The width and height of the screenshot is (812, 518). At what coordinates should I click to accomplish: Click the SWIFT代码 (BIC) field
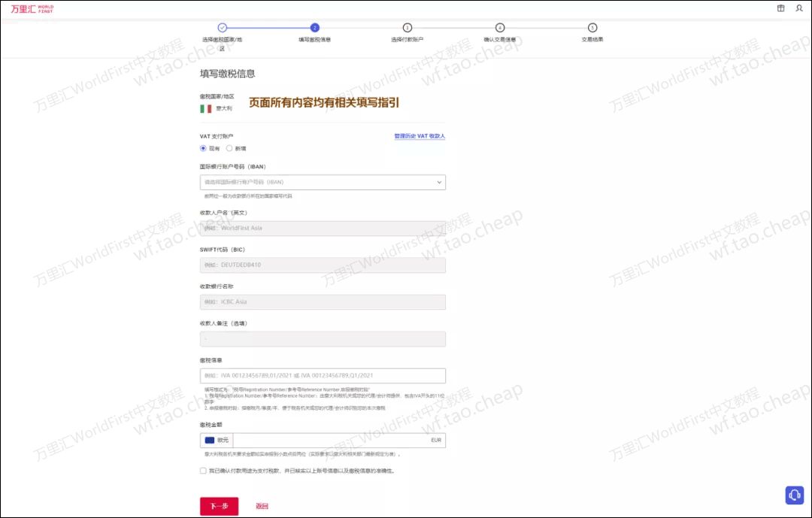pos(323,265)
